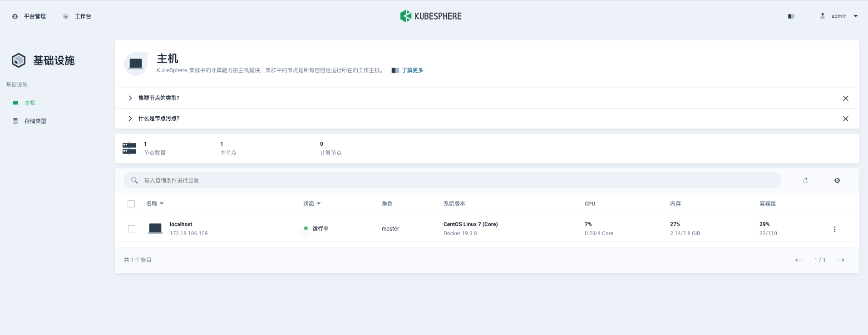Click the localhost node laptop icon
The width and height of the screenshot is (868, 335).
[x=155, y=228]
